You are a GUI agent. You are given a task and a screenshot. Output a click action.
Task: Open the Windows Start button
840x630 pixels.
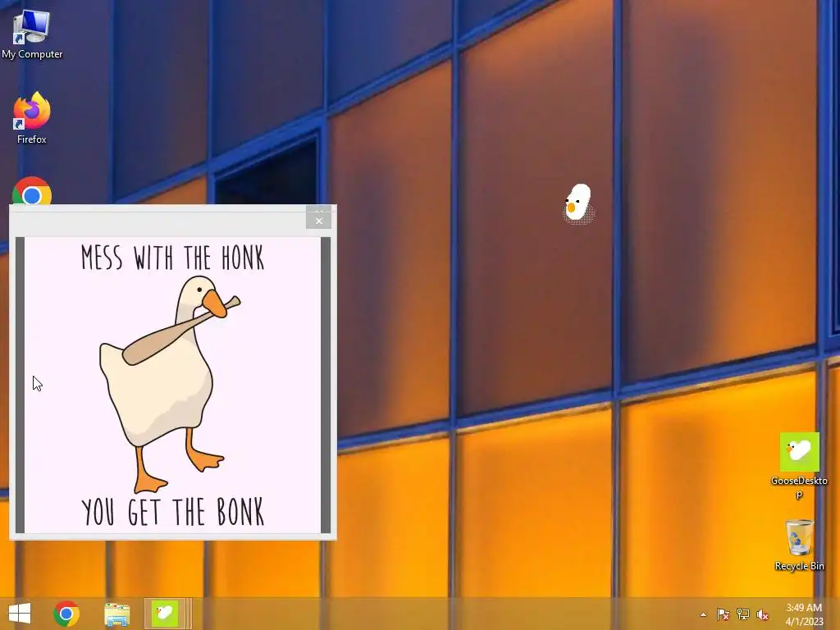tap(20, 614)
